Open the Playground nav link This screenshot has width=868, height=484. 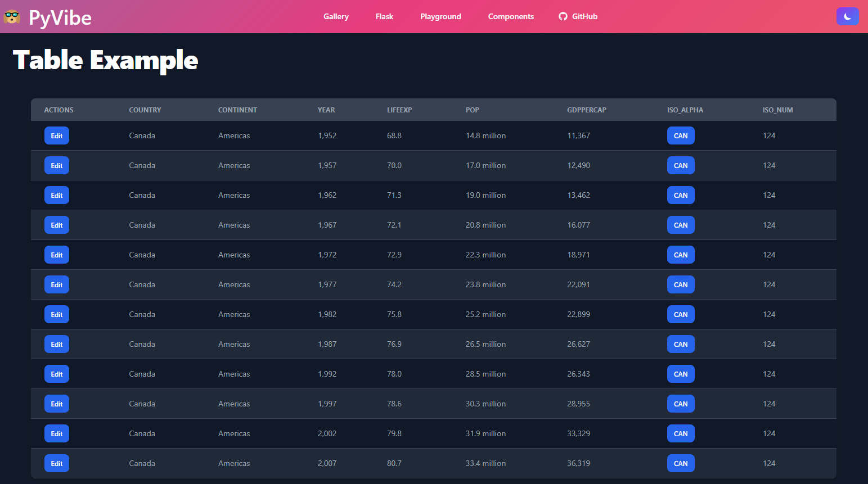pos(440,16)
